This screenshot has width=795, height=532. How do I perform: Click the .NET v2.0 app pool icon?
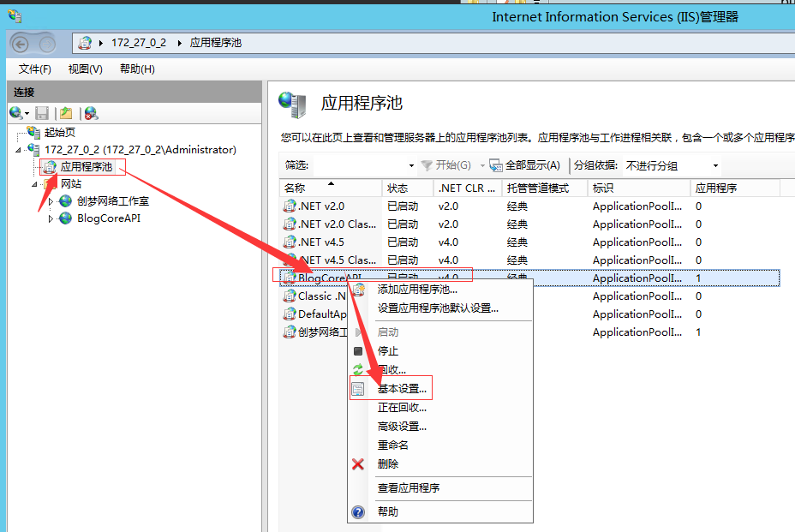tap(290, 206)
